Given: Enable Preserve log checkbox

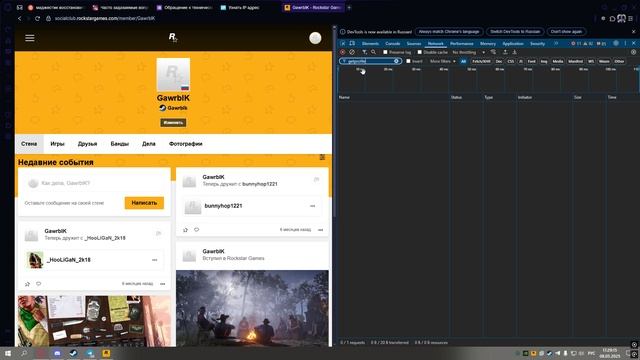Looking at the screenshot, I should [385, 52].
